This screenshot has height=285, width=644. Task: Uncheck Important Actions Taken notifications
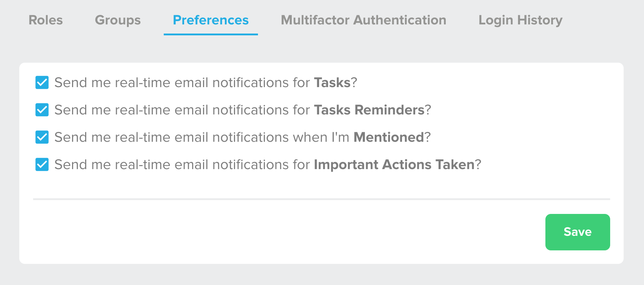tap(41, 165)
